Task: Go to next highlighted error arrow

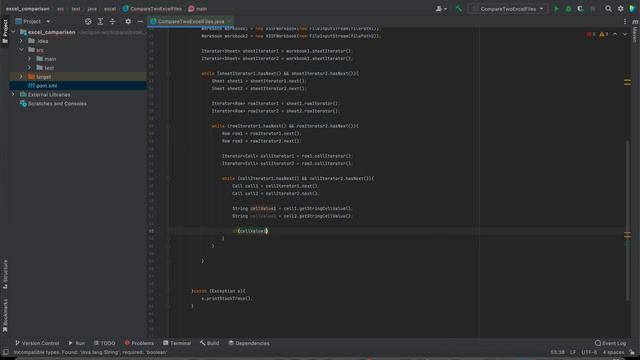Action: pos(624,34)
